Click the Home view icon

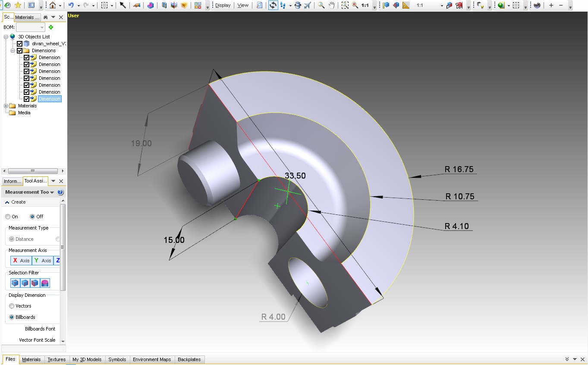point(53,5)
